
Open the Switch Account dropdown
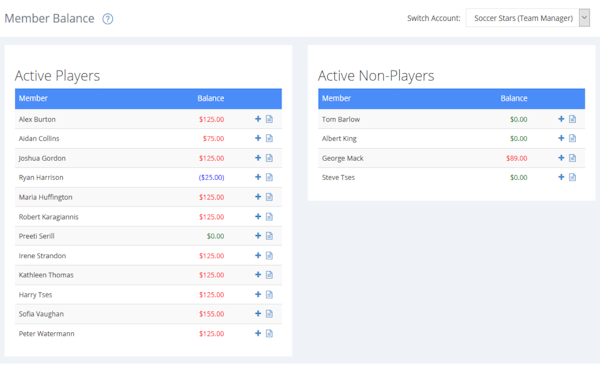click(x=527, y=18)
